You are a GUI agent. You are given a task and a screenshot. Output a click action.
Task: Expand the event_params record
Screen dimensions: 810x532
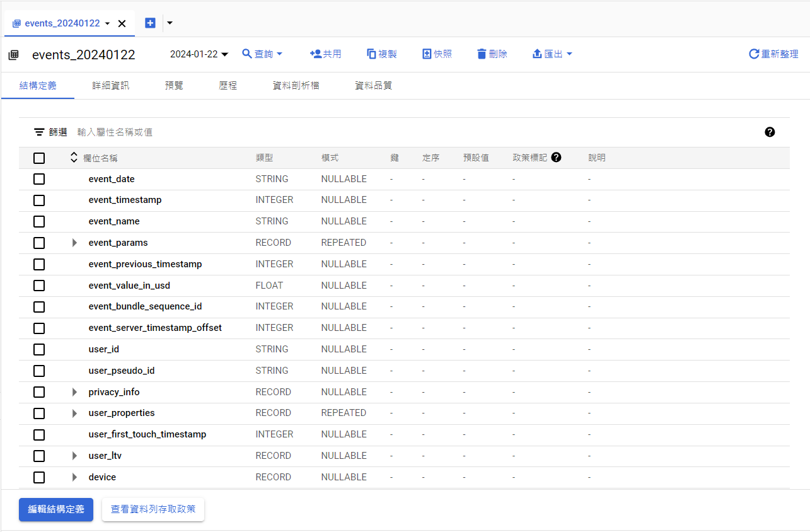click(x=74, y=243)
